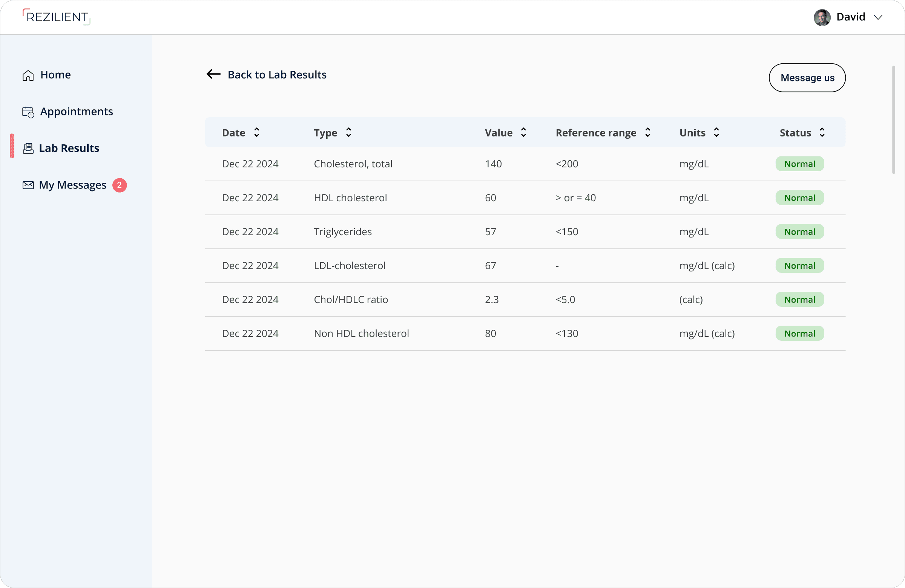The height and width of the screenshot is (588, 905).
Task: Sort table by Value column arrows
Action: click(x=524, y=132)
